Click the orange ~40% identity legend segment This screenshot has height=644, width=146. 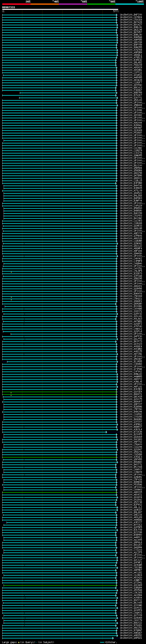pyautogui.click(x=45, y=4)
